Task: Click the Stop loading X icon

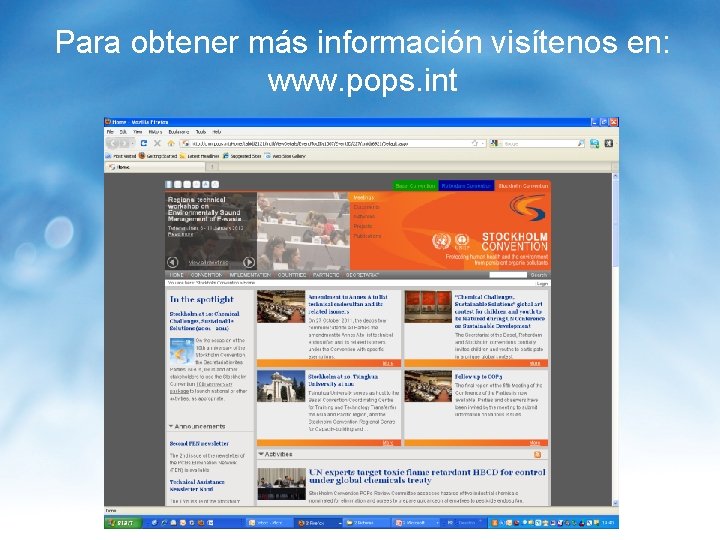Action: [157, 143]
